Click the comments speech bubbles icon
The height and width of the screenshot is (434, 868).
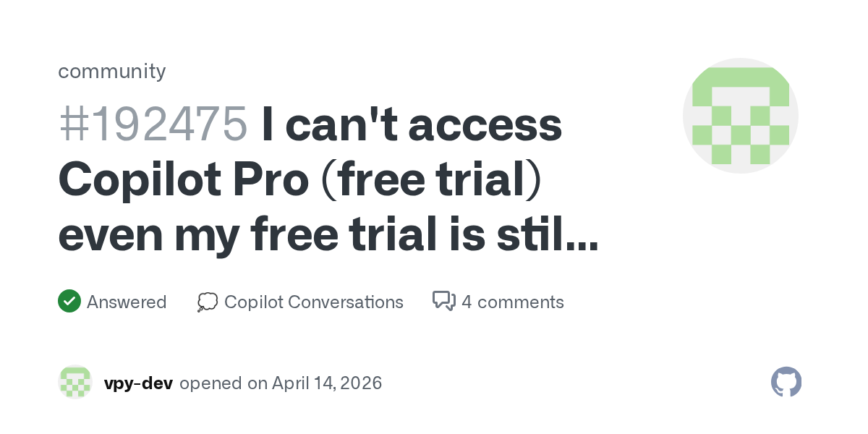tap(443, 301)
